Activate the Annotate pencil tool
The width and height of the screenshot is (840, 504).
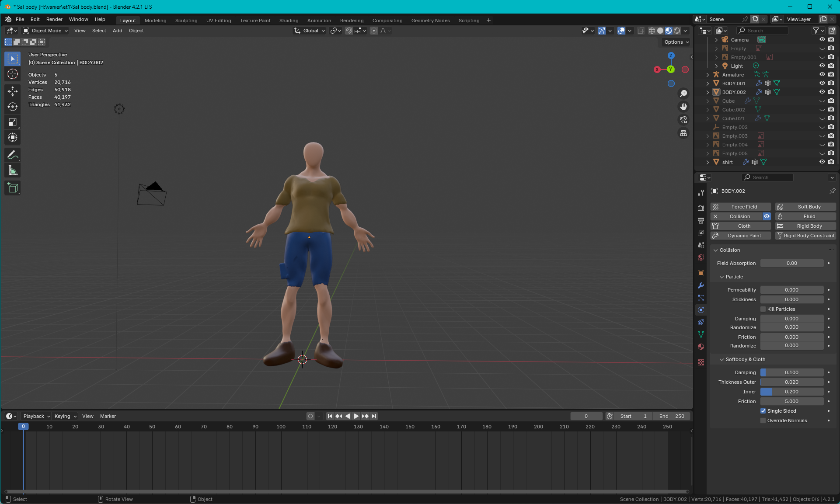[x=13, y=155]
